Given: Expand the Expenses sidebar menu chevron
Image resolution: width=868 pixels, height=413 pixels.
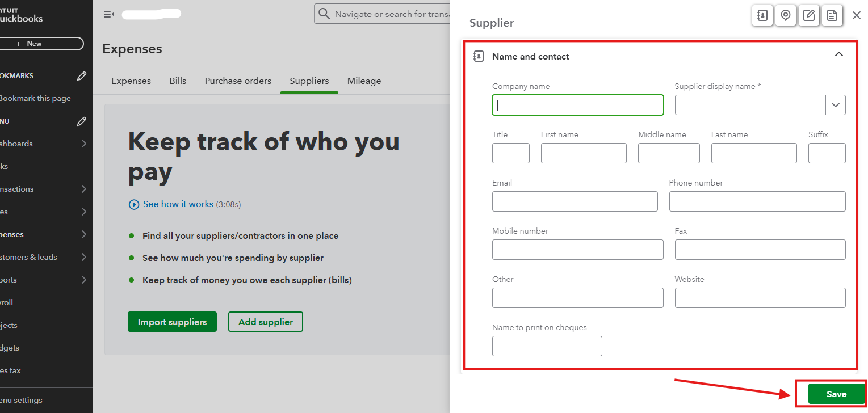Looking at the screenshot, I should 84,234.
